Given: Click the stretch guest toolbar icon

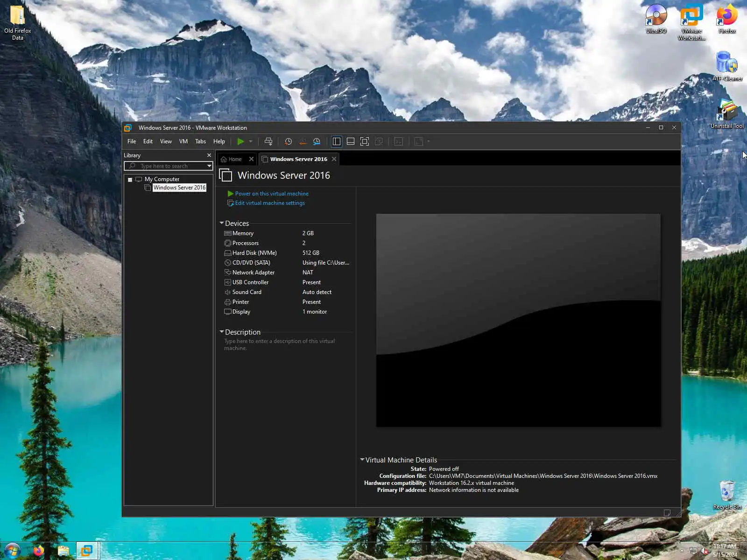Looking at the screenshot, I should click(419, 141).
